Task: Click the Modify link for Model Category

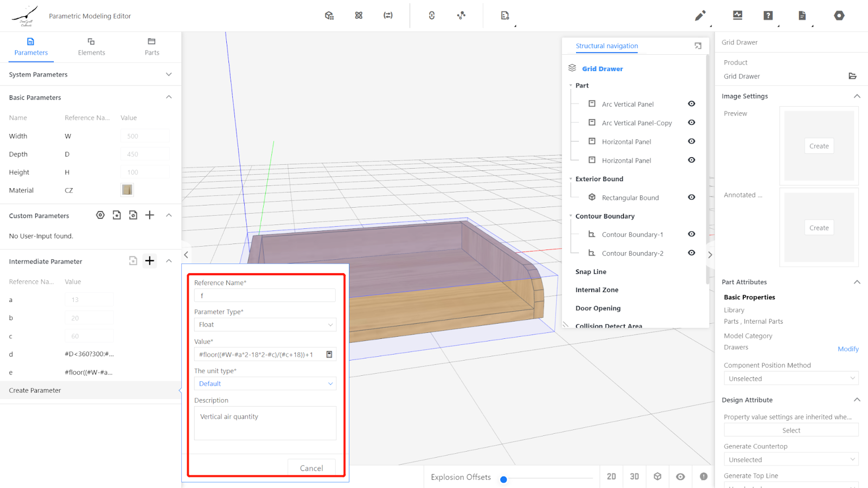Action: coord(847,349)
